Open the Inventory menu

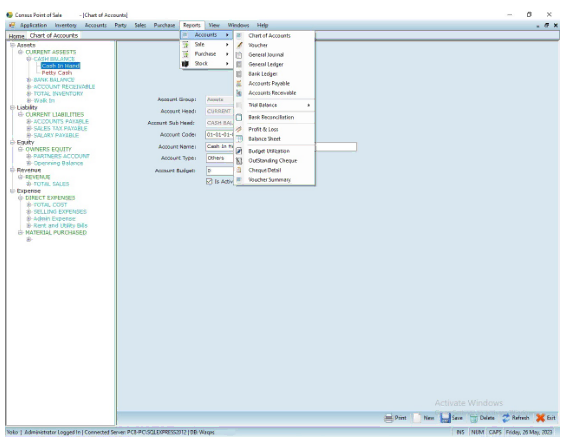(x=66, y=25)
